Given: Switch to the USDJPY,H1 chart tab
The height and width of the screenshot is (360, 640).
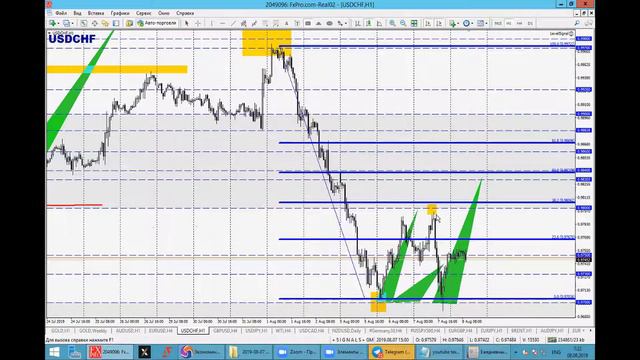Looking at the screenshot, I should click(x=256, y=331).
